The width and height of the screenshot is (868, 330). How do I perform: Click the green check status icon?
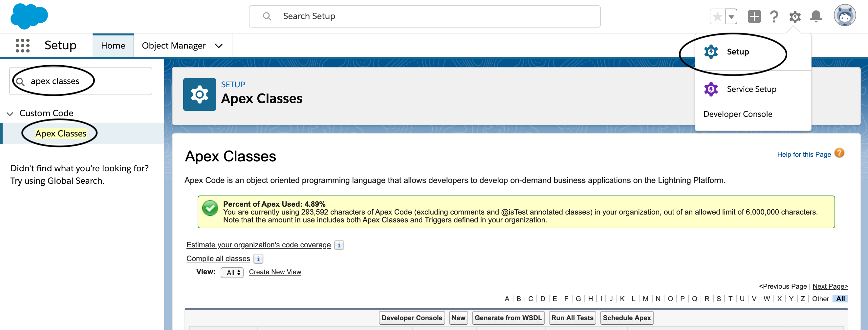[210, 208]
